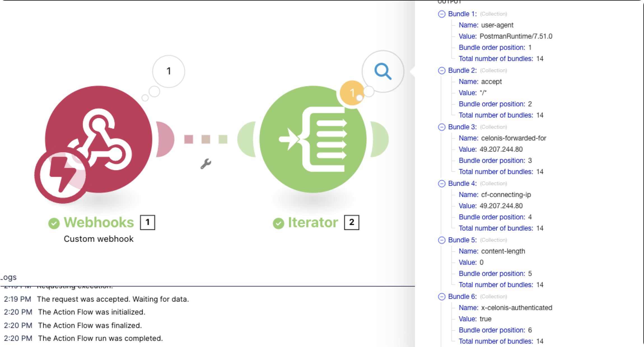Collapse Bundle 4 using its minus icon

click(442, 184)
